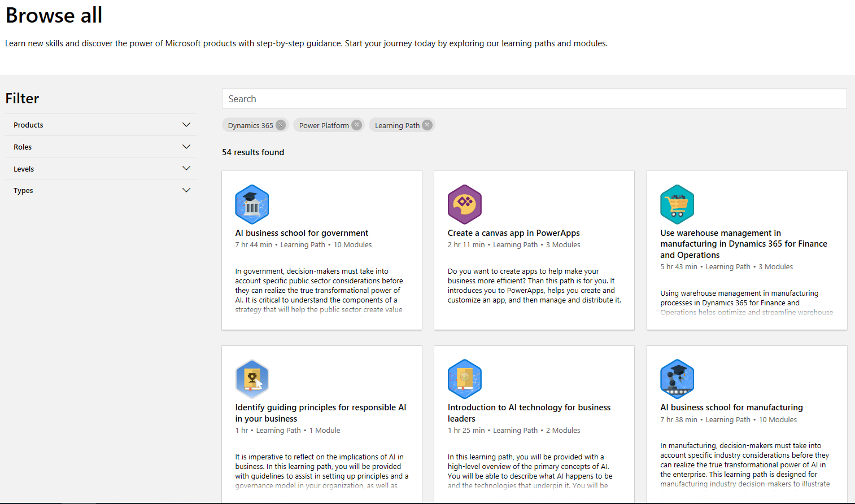
Task: Click canvas app card description text
Action: [x=534, y=286]
